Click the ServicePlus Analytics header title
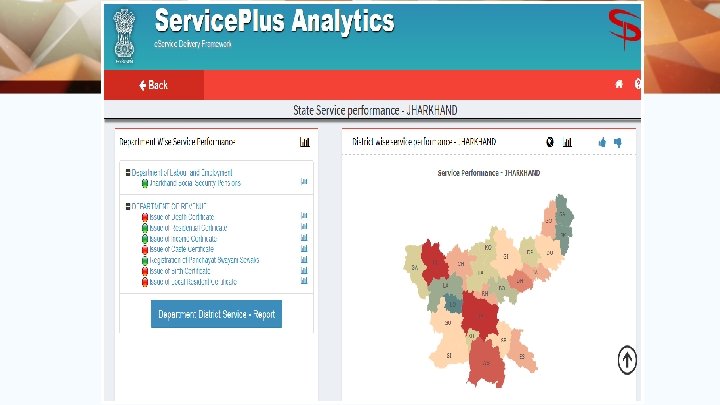 click(x=275, y=21)
